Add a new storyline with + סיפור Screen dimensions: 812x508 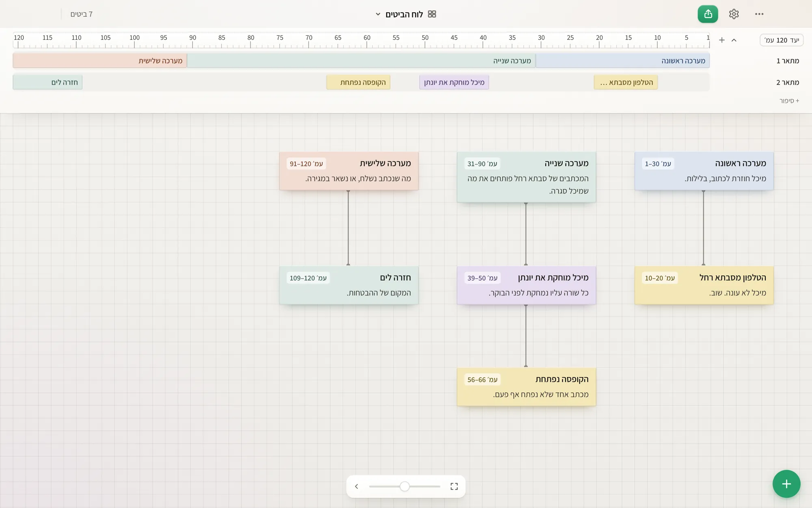789,100
